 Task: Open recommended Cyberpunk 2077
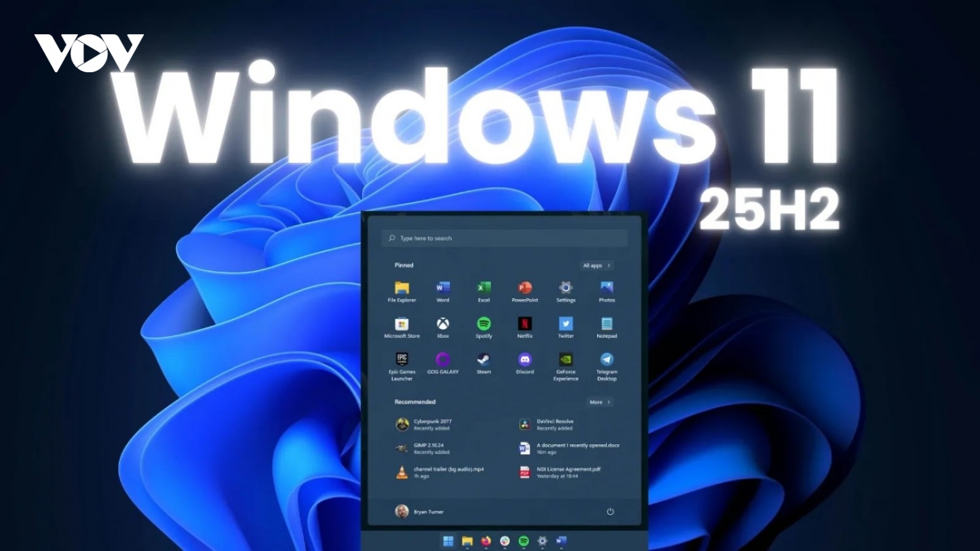click(424, 424)
